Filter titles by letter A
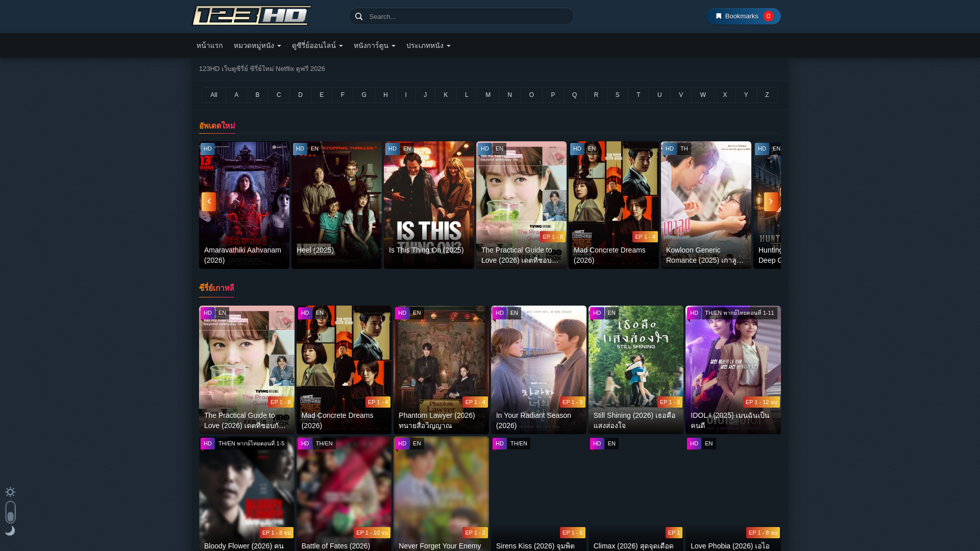This screenshot has height=551, width=980. 236,95
